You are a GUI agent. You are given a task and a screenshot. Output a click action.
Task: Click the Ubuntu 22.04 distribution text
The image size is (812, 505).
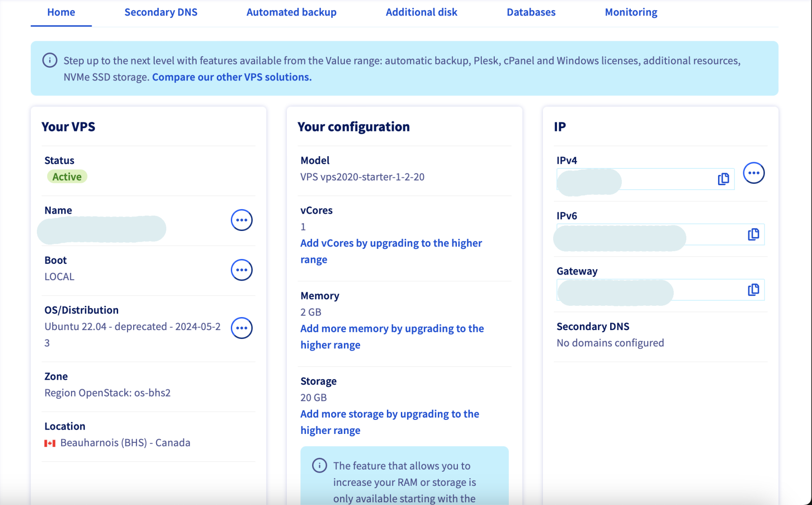(132, 334)
